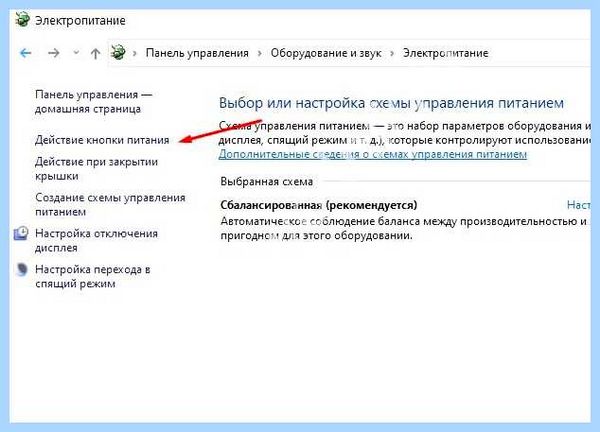This screenshot has width=600, height=432.
Task: Click the Up one level arrow
Action: [95, 53]
